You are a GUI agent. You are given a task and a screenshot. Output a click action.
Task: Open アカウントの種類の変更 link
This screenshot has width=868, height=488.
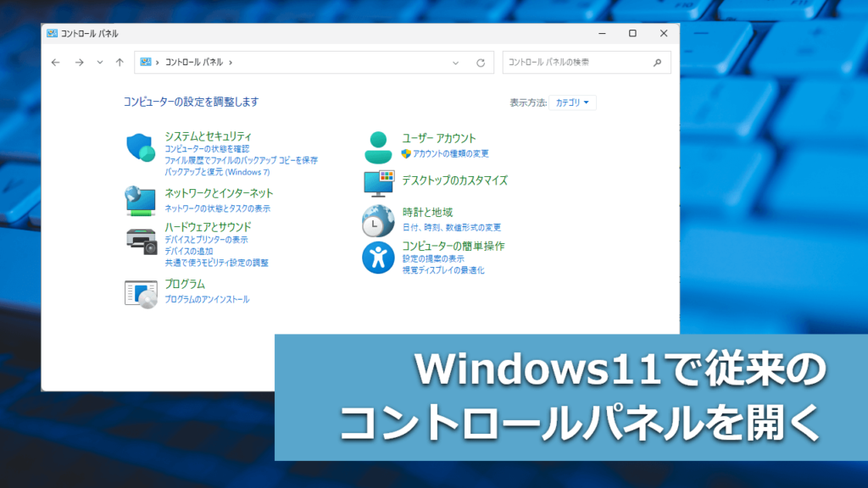click(x=450, y=153)
